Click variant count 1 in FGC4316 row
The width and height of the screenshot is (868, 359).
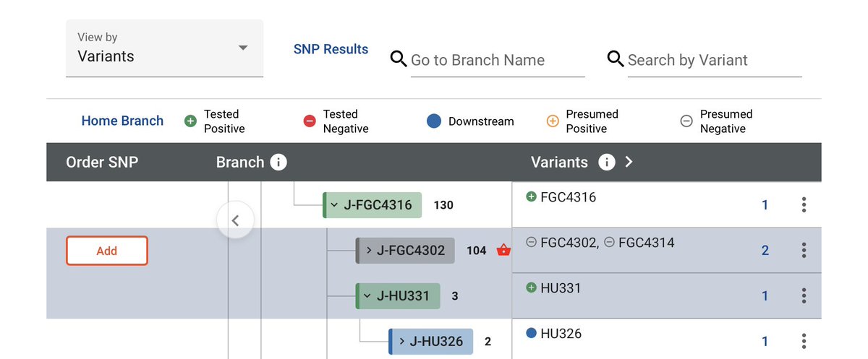(x=765, y=205)
